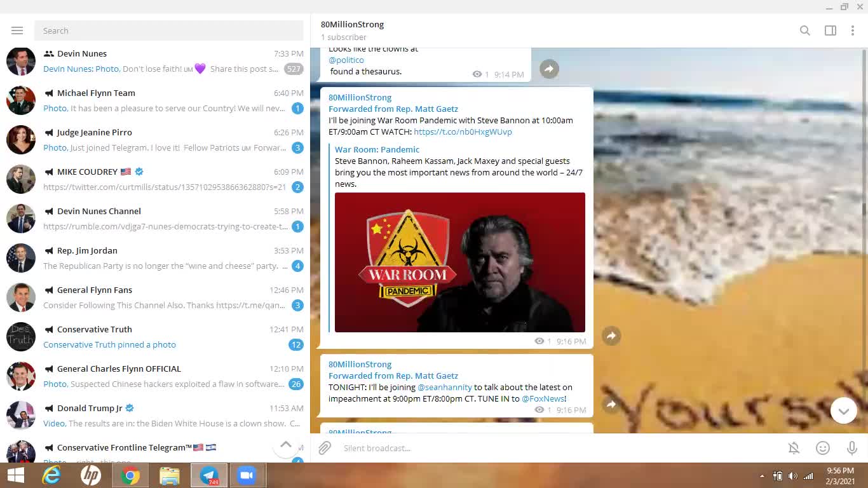Open battery power tray icon
The height and width of the screenshot is (488, 868).
click(x=777, y=476)
